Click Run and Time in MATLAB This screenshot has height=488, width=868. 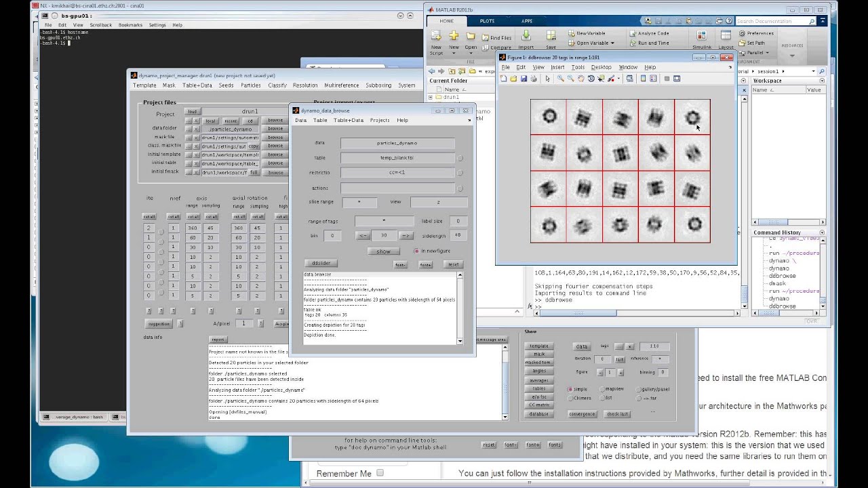[x=649, y=43]
